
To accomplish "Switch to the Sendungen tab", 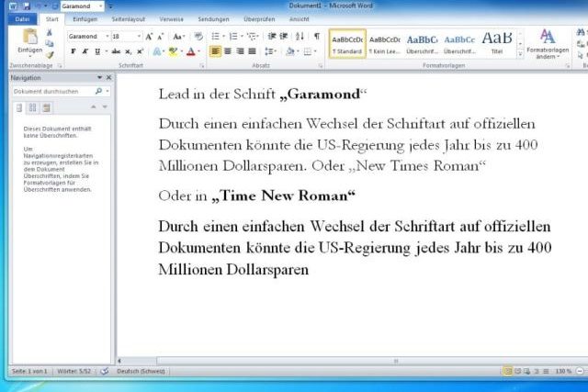I will click(x=213, y=19).
